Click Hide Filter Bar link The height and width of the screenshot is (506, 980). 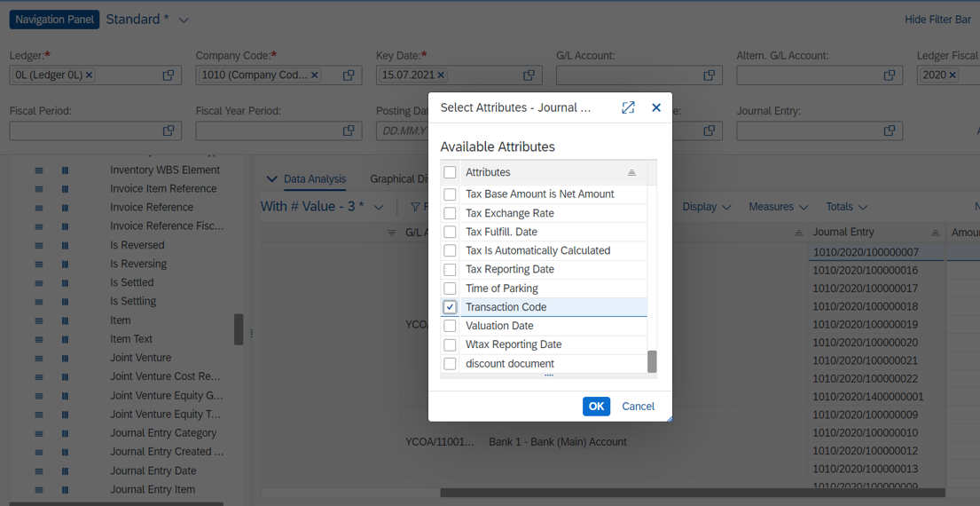tap(937, 20)
